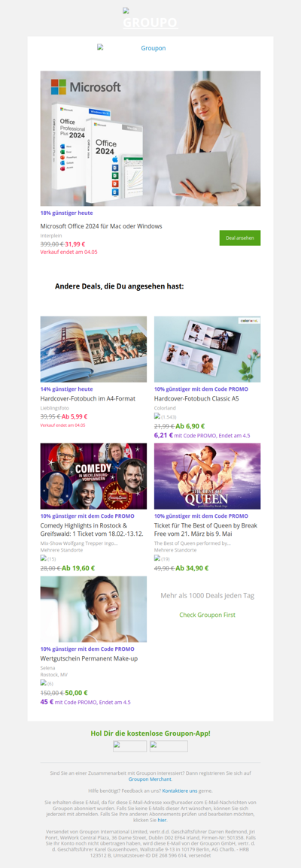Click the first app store badge
The height and width of the screenshot is (868, 301).
(x=130, y=746)
